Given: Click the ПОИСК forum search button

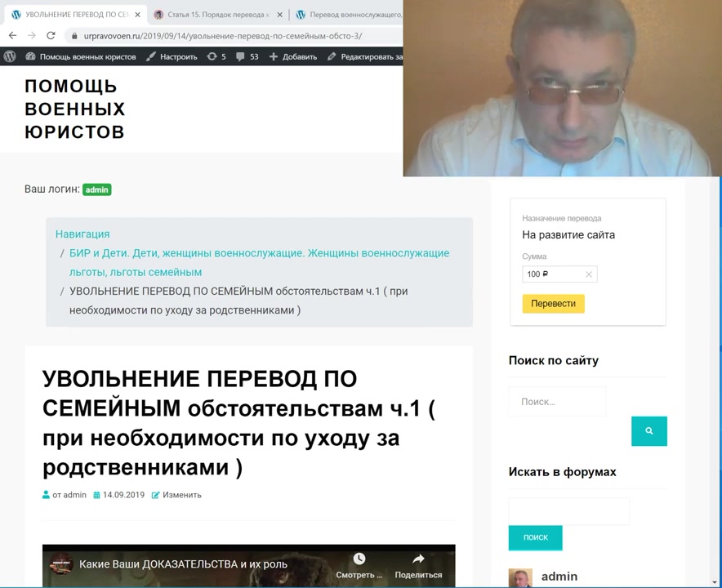Looking at the screenshot, I should click(x=535, y=537).
